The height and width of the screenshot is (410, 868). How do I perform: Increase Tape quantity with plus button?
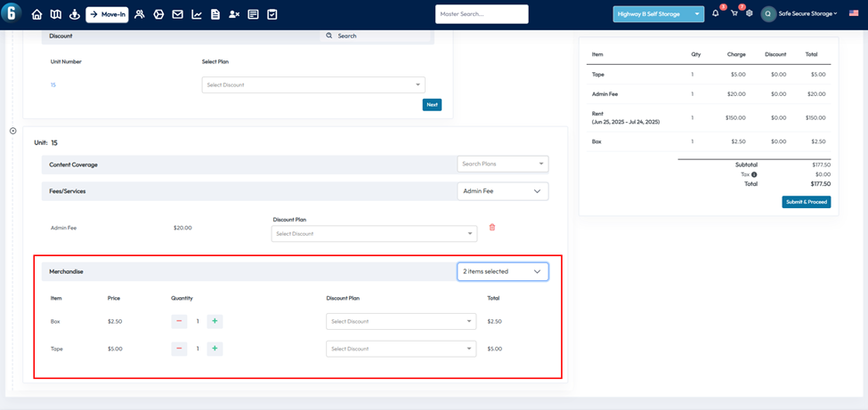click(215, 349)
